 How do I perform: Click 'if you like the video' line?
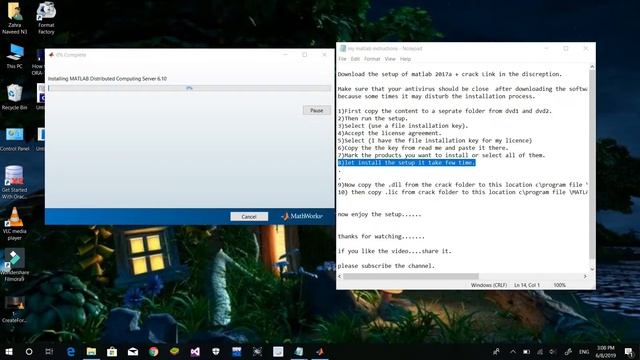pyautogui.click(x=395, y=251)
